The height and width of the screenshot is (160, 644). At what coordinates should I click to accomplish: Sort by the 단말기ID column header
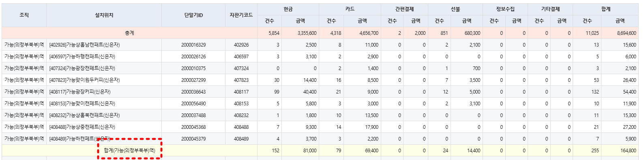[193, 15]
